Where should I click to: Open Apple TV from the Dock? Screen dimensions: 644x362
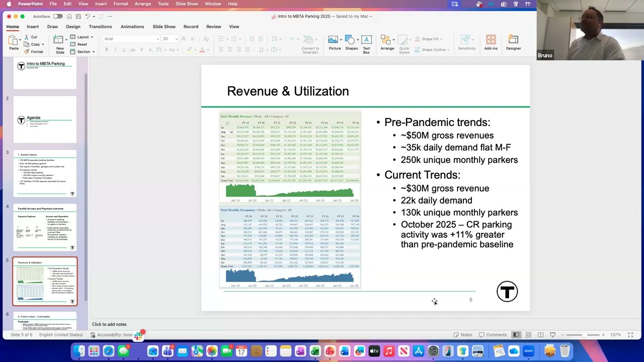tap(374, 351)
